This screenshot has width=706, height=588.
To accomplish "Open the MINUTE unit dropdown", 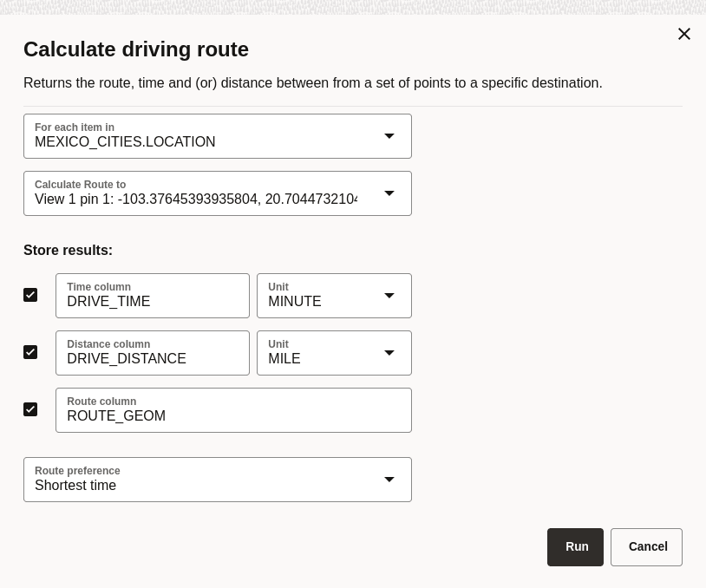I will coord(334,296).
